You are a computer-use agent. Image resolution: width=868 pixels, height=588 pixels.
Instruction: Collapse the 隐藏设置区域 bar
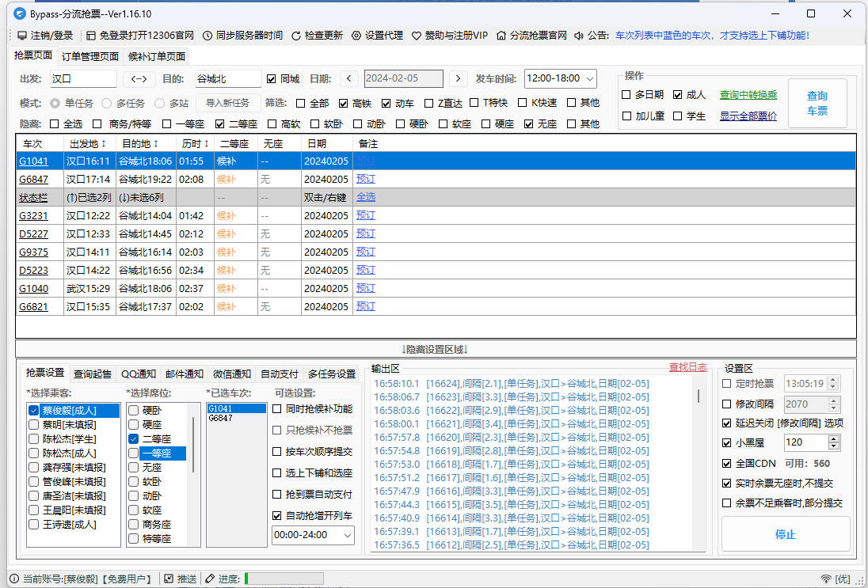click(436, 350)
